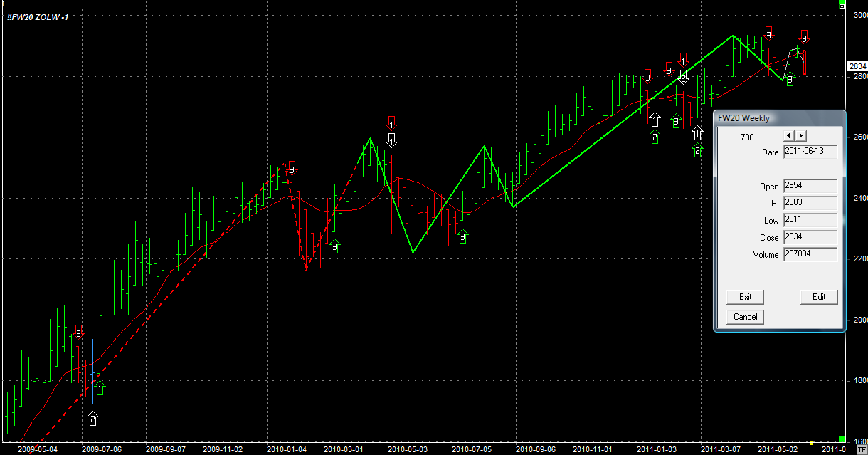Viewport: 868px width, 455px height.
Task: Step to next bar with right arrow
Action: click(x=801, y=135)
